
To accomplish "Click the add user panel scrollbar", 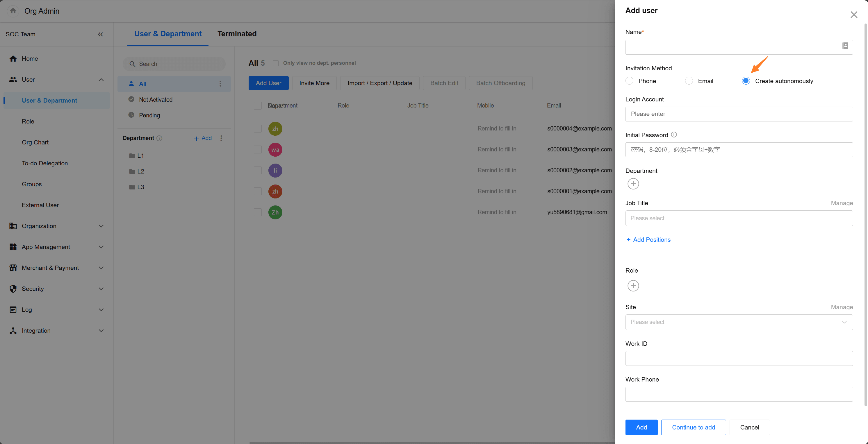I will coord(866,215).
